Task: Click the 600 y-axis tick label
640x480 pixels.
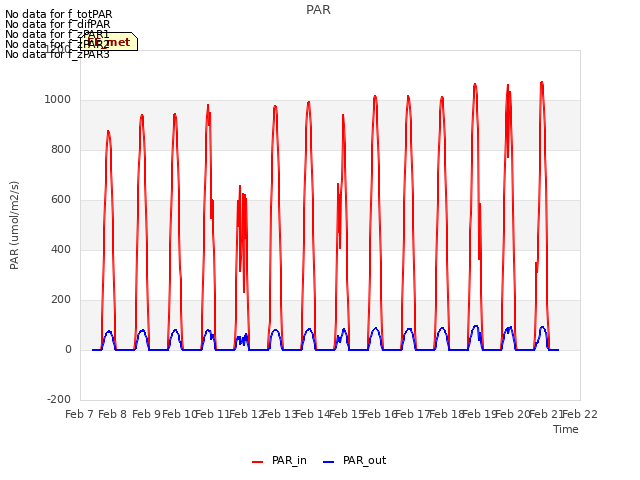Action: pyautogui.click(x=61, y=200)
